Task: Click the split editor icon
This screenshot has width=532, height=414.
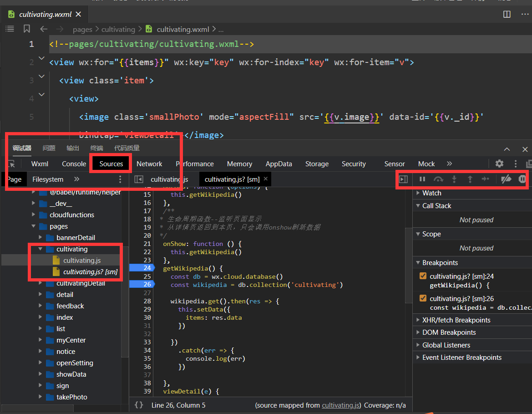Action: click(507, 14)
